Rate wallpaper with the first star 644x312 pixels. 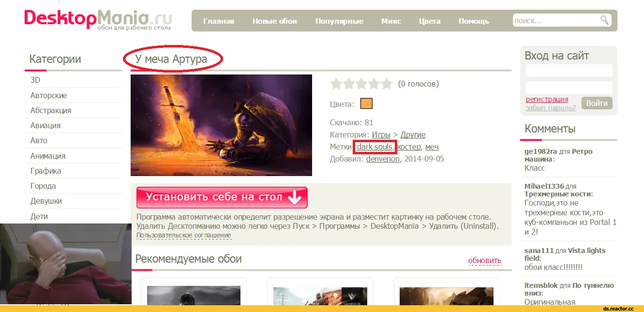pyautogui.click(x=336, y=84)
